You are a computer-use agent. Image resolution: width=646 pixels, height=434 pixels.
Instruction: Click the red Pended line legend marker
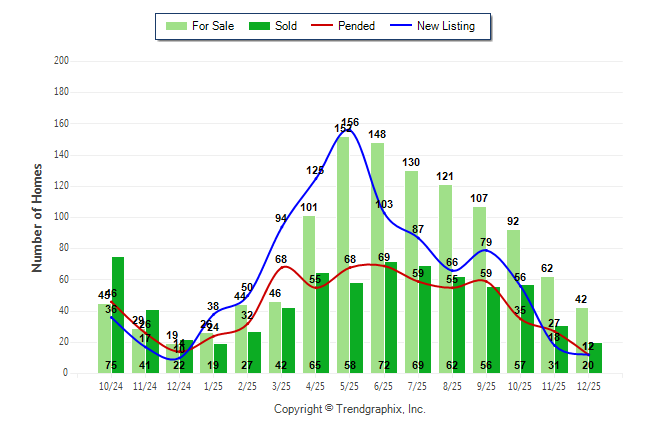point(318,26)
